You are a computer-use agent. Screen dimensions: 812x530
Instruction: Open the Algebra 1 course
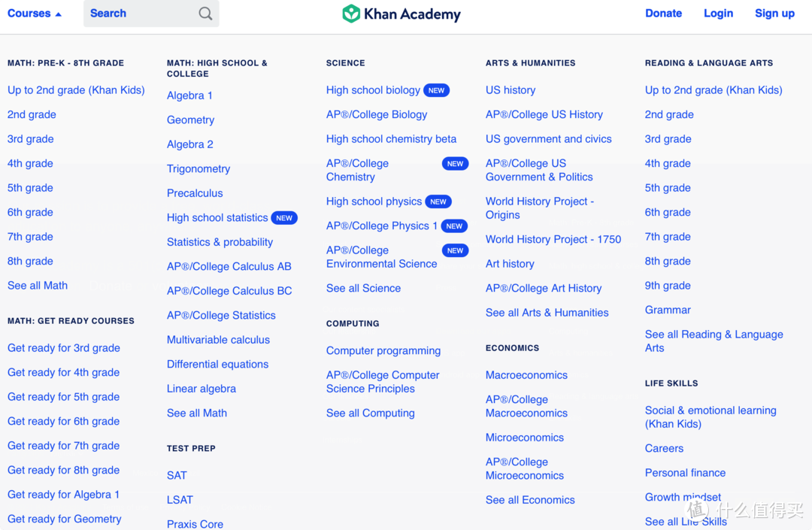click(189, 95)
